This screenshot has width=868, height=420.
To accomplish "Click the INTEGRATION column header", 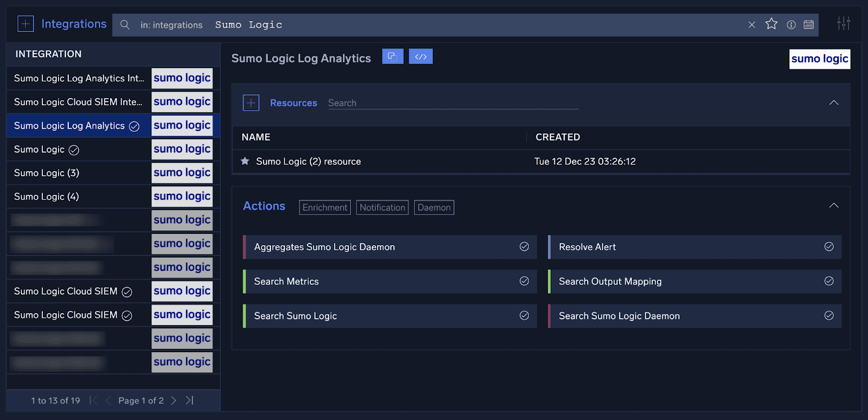I will (48, 54).
